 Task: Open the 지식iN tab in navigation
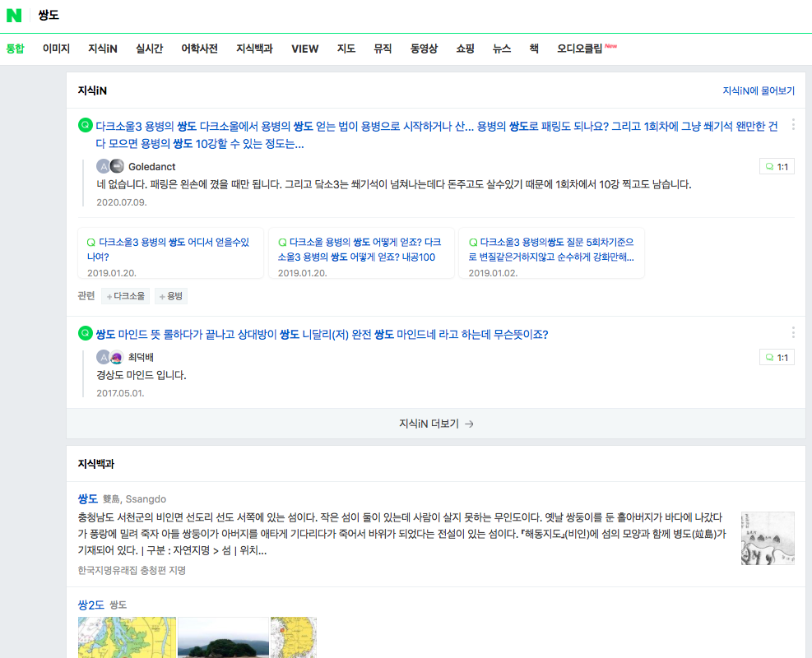point(103,49)
